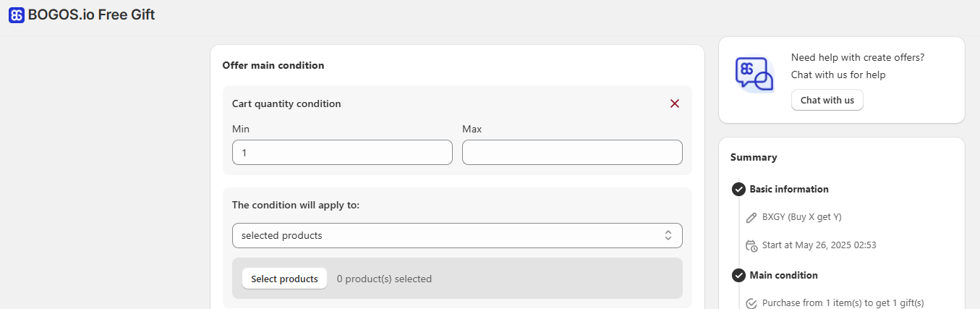This screenshot has width=980, height=309.
Task: Focus the Min quantity input field
Action: coord(342,153)
